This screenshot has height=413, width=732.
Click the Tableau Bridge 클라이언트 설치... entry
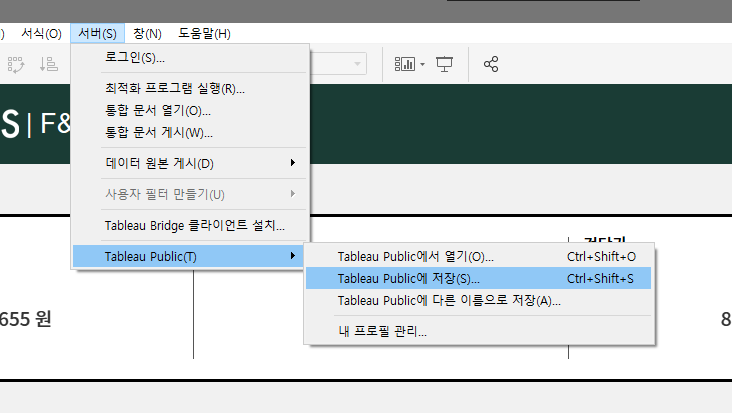tap(190, 225)
